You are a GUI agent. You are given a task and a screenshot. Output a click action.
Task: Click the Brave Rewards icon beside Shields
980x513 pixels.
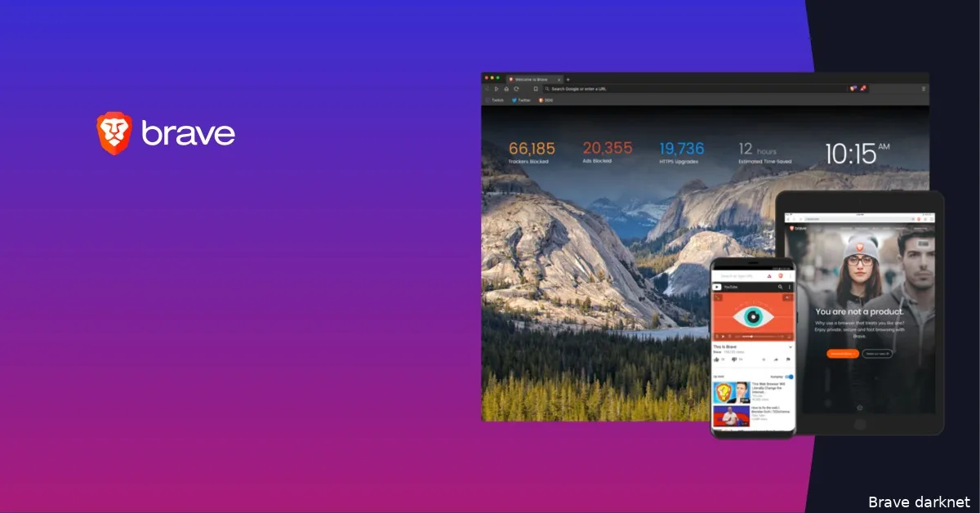[x=863, y=88]
